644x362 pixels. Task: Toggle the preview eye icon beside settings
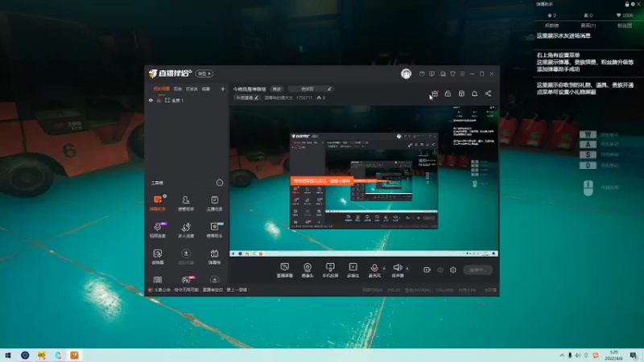pyautogui.click(x=440, y=269)
